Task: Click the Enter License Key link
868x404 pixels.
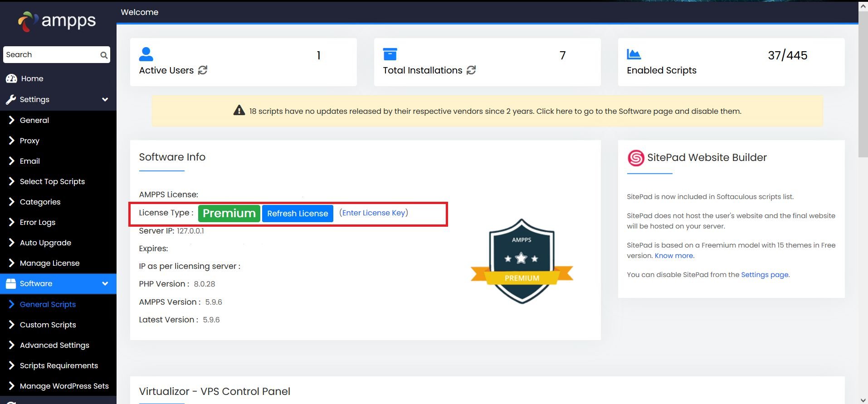Action: tap(373, 213)
